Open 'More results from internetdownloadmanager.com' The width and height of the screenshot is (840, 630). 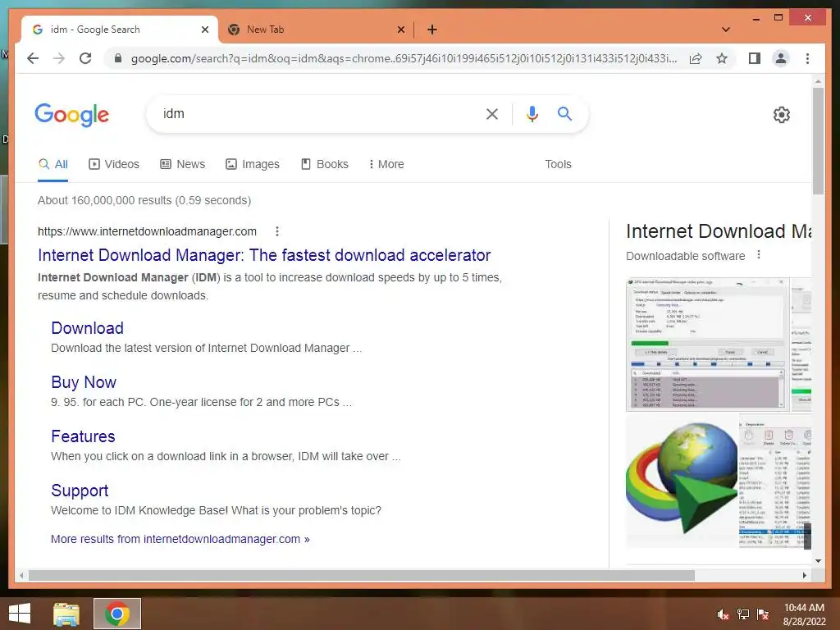click(x=180, y=539)
